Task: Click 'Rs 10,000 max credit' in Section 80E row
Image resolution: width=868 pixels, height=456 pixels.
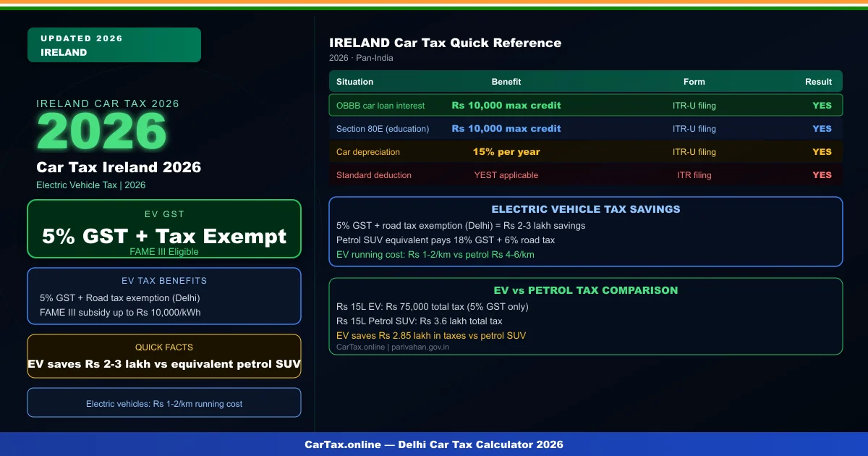Action: click(x=506, y=129)
